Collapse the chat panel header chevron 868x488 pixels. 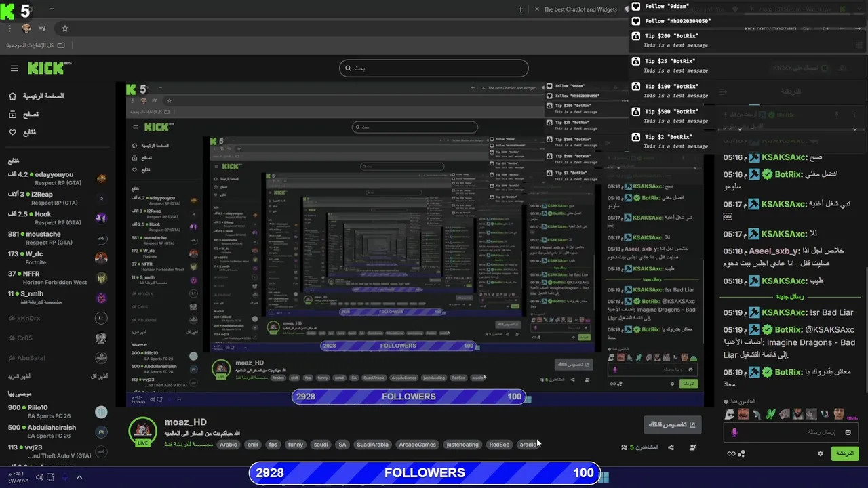point(854,129)
